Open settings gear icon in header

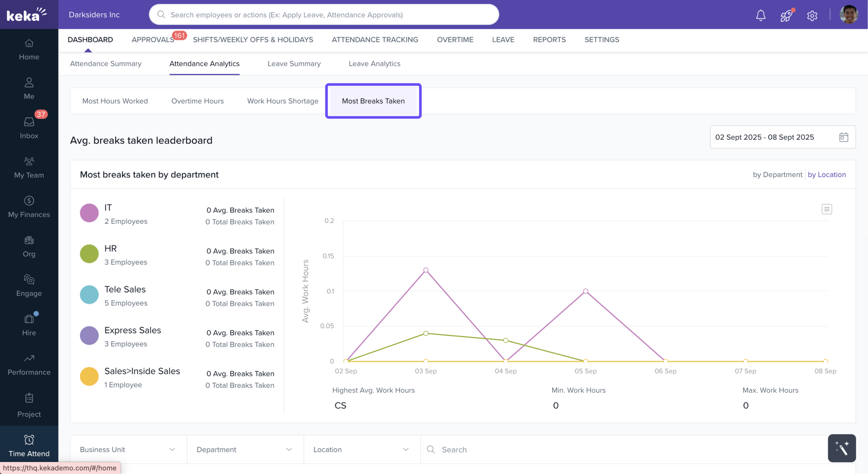[812, 15]
